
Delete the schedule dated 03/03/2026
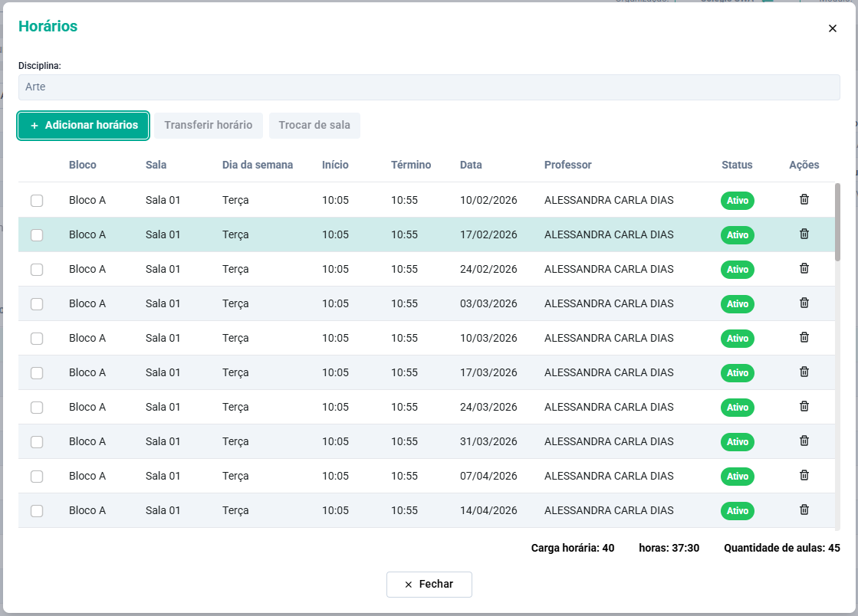pos(804,303)
